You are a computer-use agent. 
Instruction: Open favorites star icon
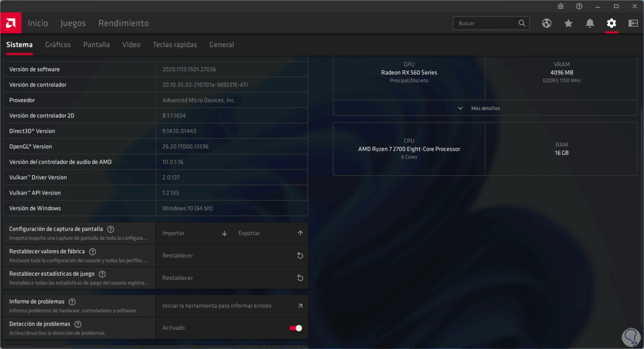point(568,23)
